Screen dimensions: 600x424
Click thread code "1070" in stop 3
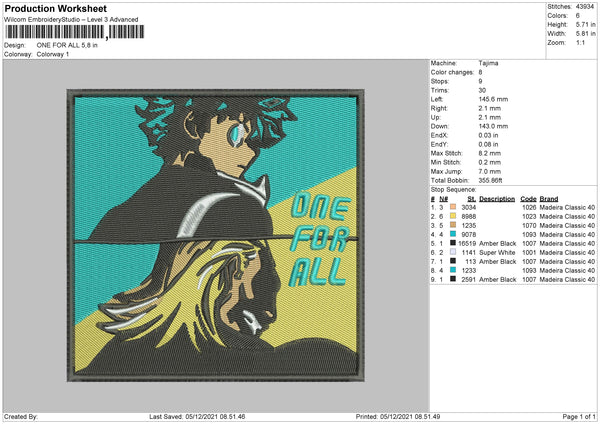529,225
